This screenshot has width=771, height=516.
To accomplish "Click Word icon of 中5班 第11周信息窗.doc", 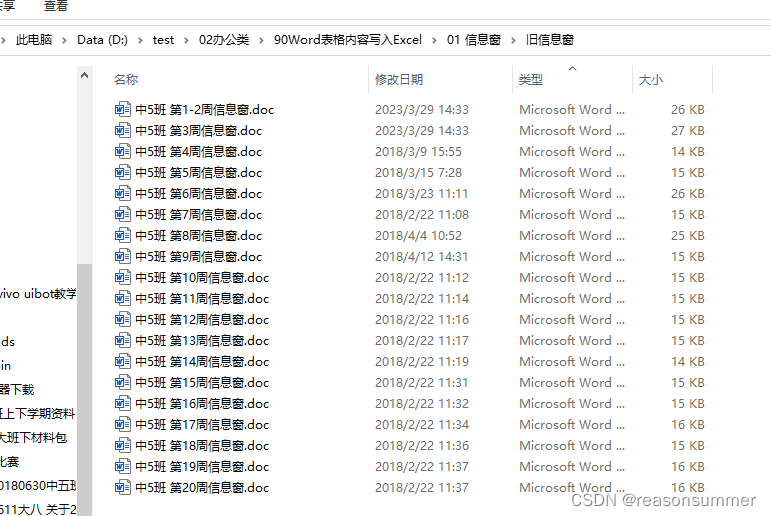I will click(x=122, y=298).
